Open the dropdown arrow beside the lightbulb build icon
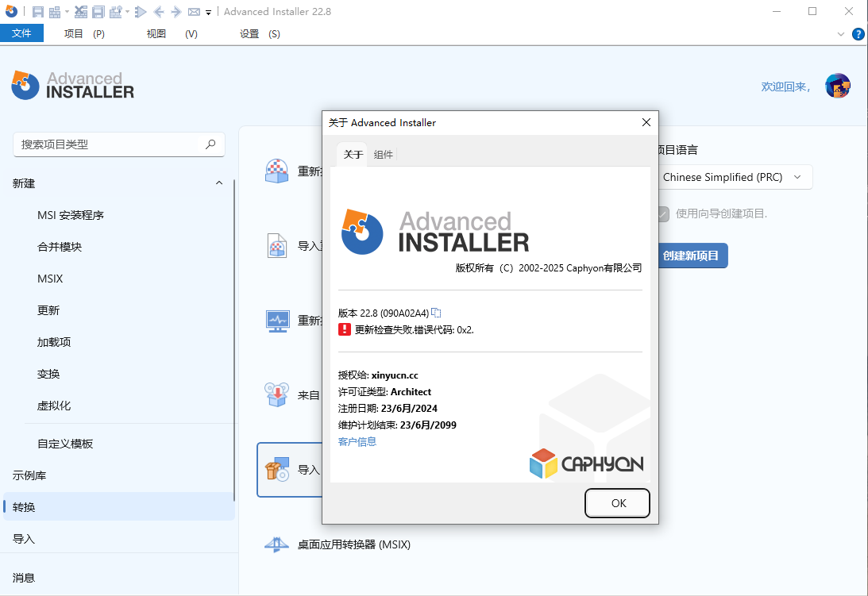Viewport: 868px width, 596px height. click(127, 12)
